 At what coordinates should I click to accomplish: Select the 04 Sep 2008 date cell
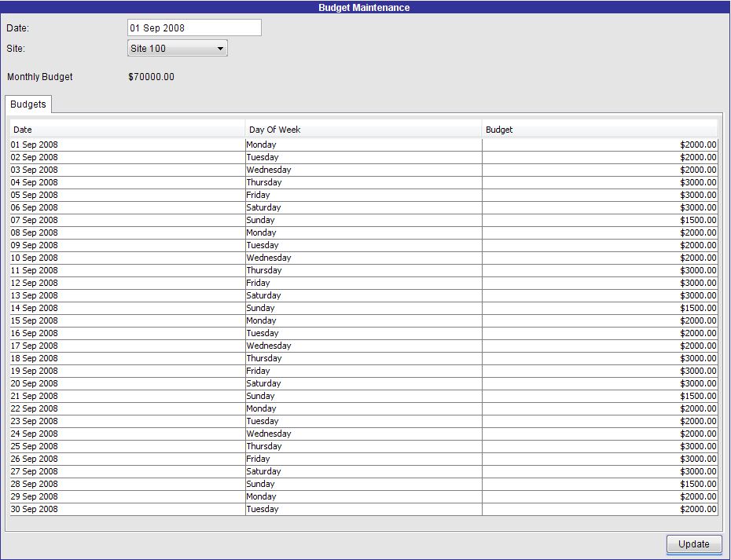coord(35,182)
